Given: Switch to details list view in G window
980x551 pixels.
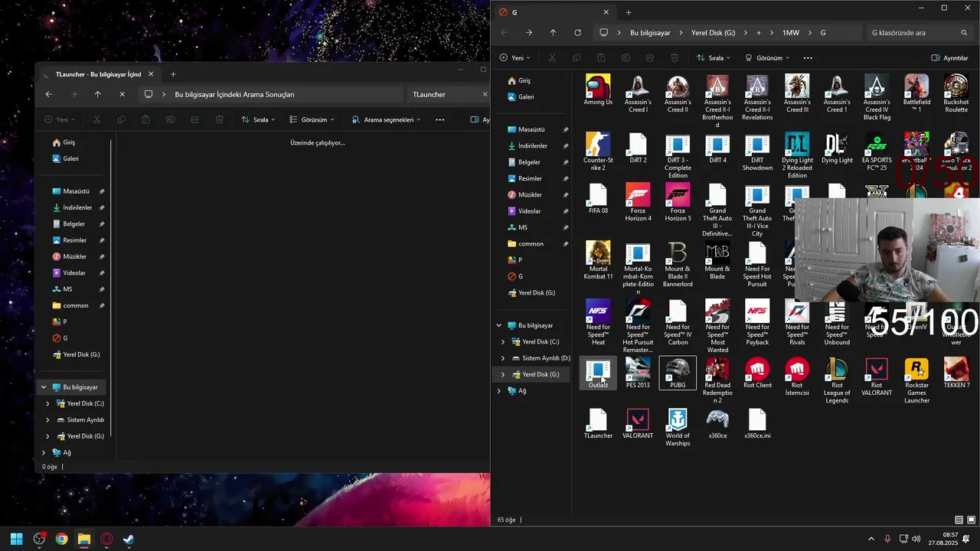Looking at the screenshot, I should coord(959,520).
